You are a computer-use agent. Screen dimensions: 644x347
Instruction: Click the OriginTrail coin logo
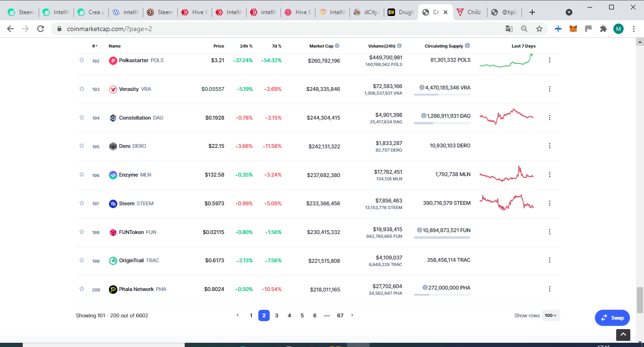pos(113,261)
